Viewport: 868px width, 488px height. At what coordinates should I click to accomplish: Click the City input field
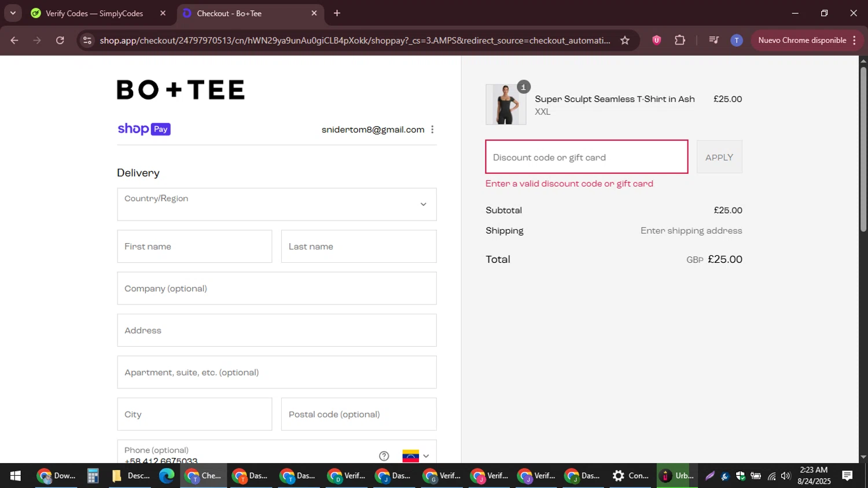[194, 414]
